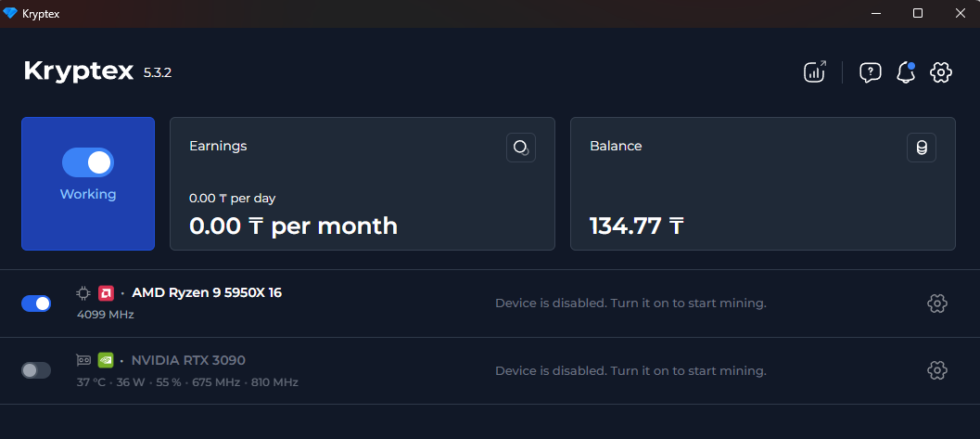Click the Kryptex diamond icon in title bar
The height and width of the screenshot is (439, 980).
pyautogui.click(x=10, y=13)
